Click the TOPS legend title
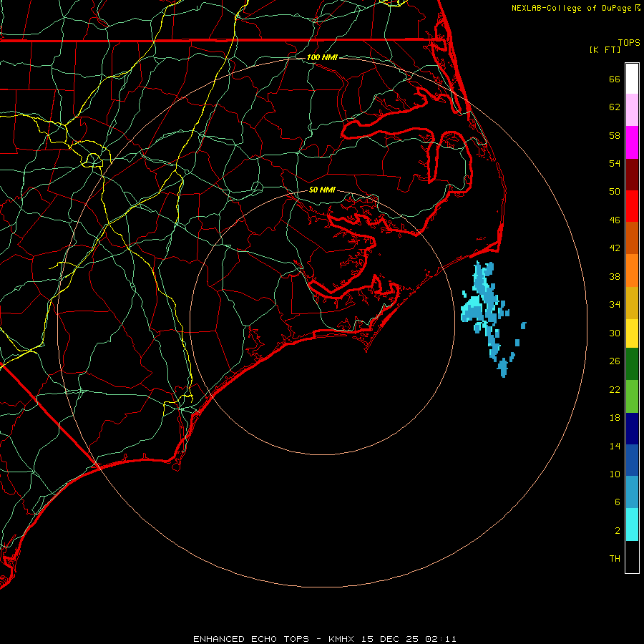Viewport: 644px width, 644px height. pyautogui.click(x=629, y=42)
